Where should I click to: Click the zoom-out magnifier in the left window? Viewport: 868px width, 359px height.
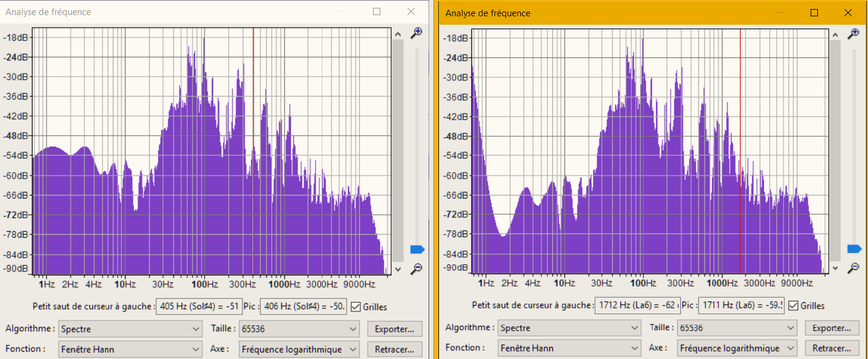click(x=416, y=268)
